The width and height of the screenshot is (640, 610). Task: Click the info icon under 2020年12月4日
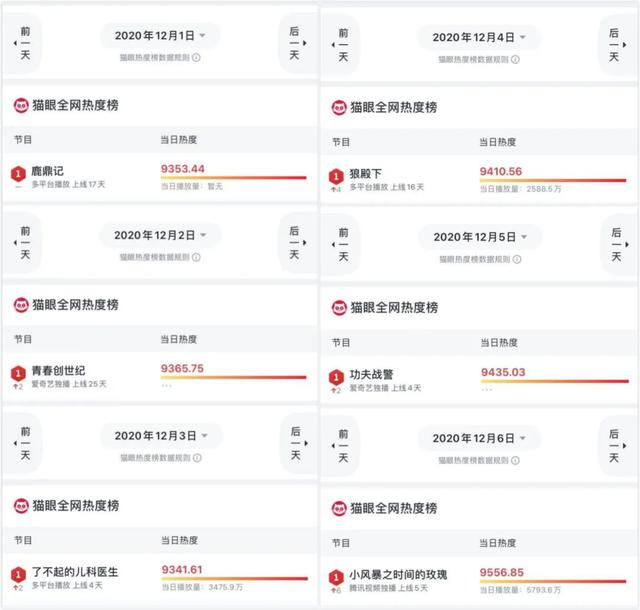516,60
